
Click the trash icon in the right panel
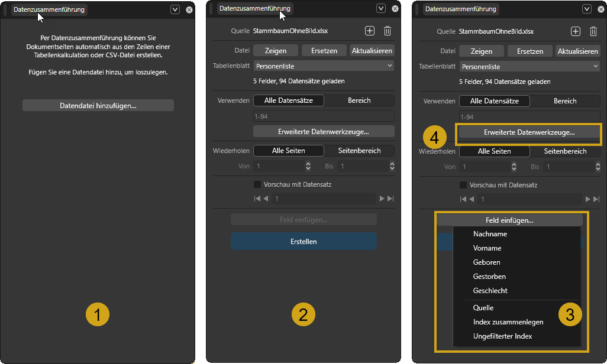593,31
